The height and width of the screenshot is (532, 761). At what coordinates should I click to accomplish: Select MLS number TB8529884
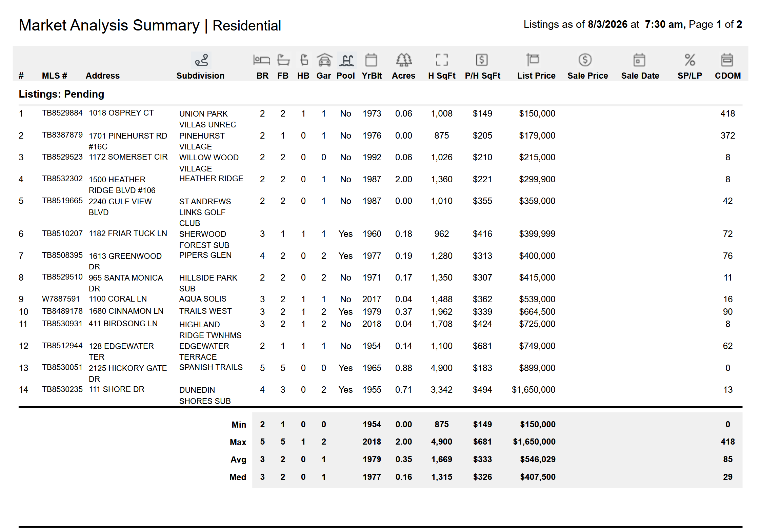[62, 113]
